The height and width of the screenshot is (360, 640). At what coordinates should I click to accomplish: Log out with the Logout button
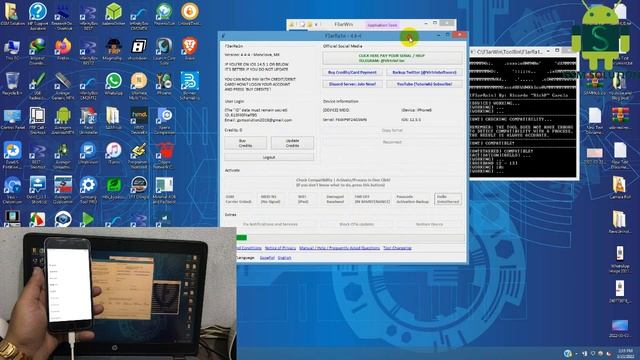tap(269, 157)
